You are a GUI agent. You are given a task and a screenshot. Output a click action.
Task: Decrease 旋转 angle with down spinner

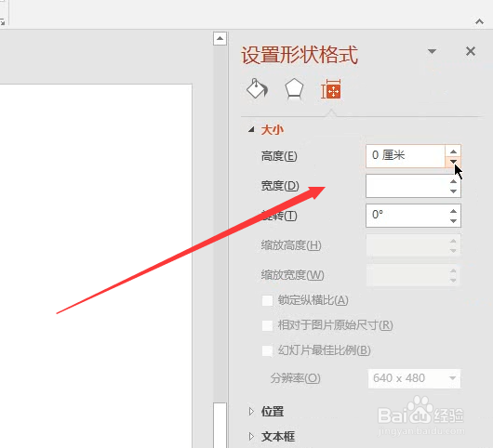point(453,221)
